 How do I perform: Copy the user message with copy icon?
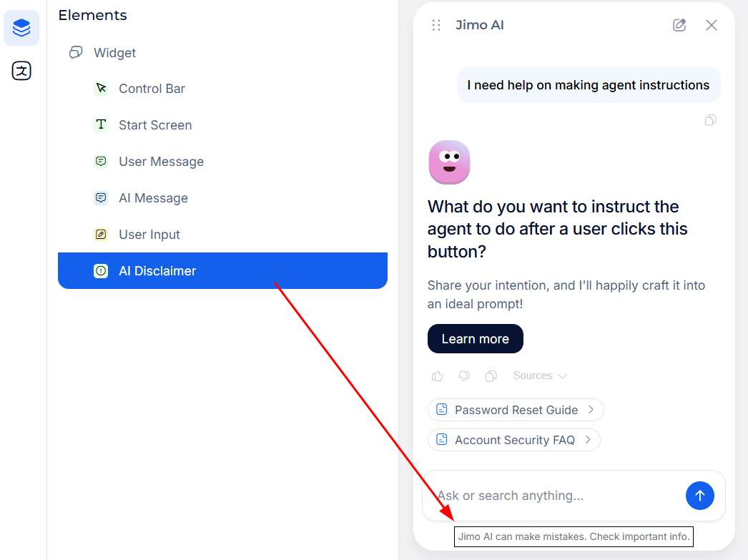coord(710,120)
